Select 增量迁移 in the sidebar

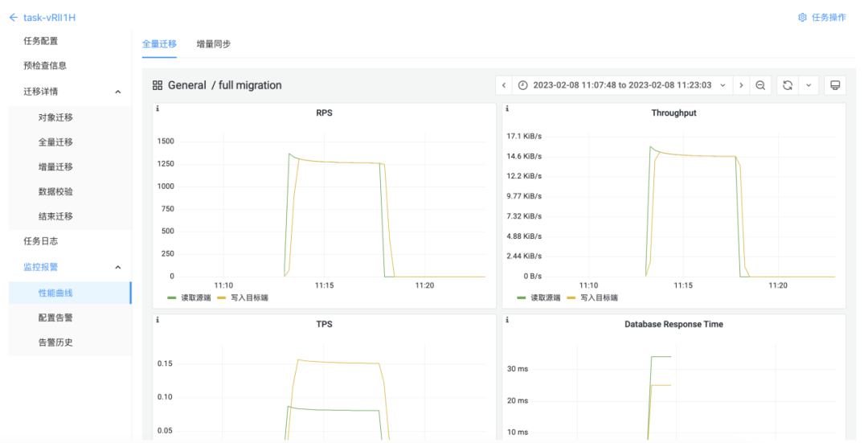point(55,166)
